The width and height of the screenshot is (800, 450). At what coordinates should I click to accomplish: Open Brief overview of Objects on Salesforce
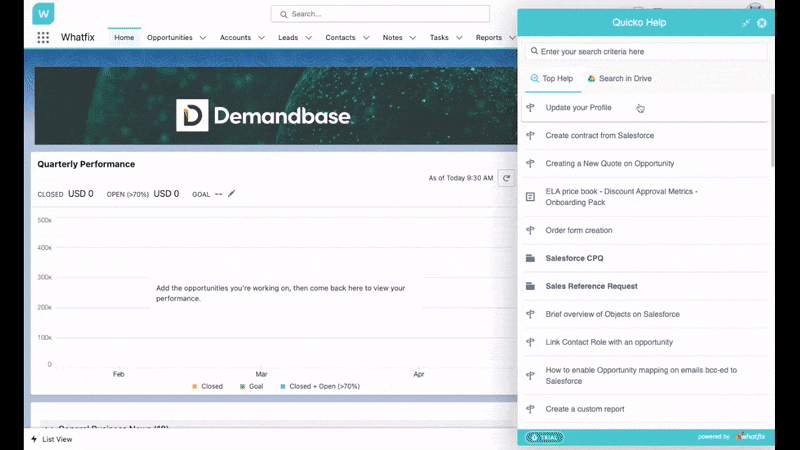644,314
